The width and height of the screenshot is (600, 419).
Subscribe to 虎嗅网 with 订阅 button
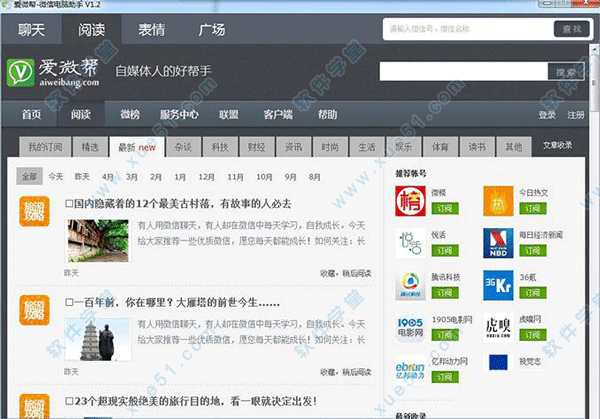533,335
